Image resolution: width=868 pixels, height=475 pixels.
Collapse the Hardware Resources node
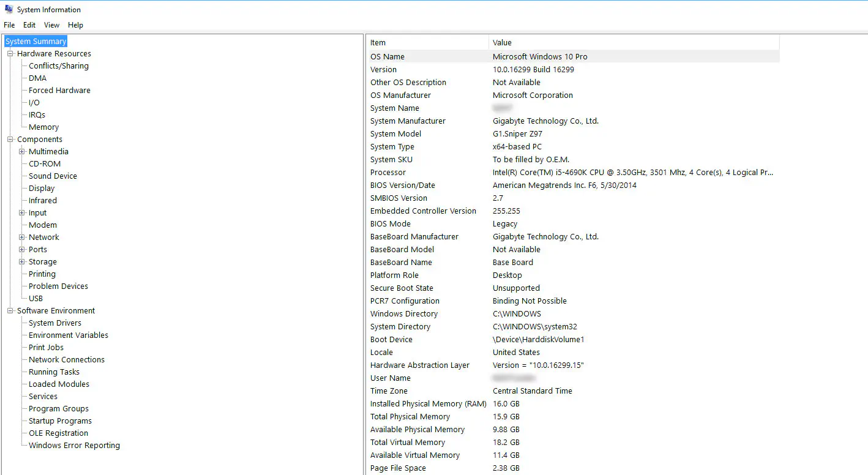(10, 53)
